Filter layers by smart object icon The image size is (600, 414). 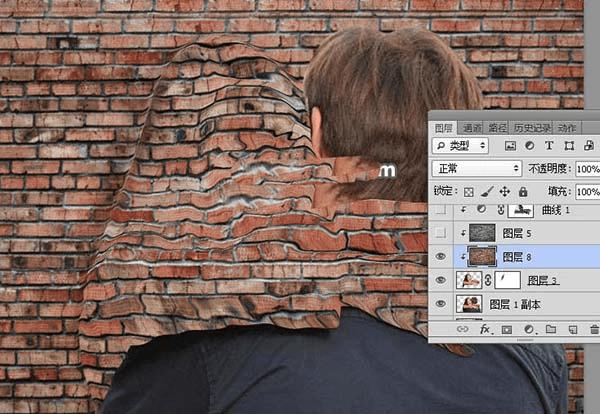tap(589, 146)
